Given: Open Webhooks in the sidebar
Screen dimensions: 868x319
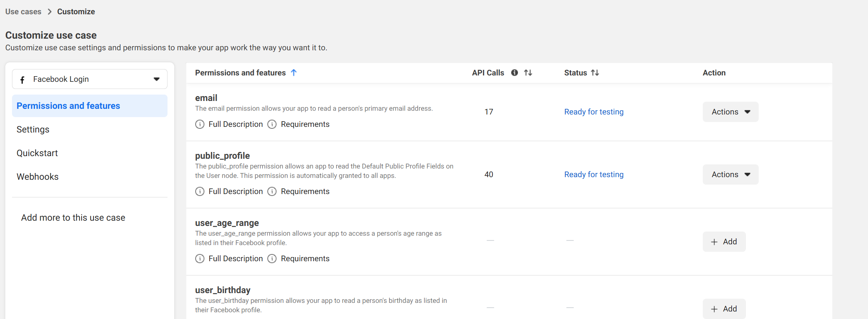Looking at the screenshot, I should [38, 177].
